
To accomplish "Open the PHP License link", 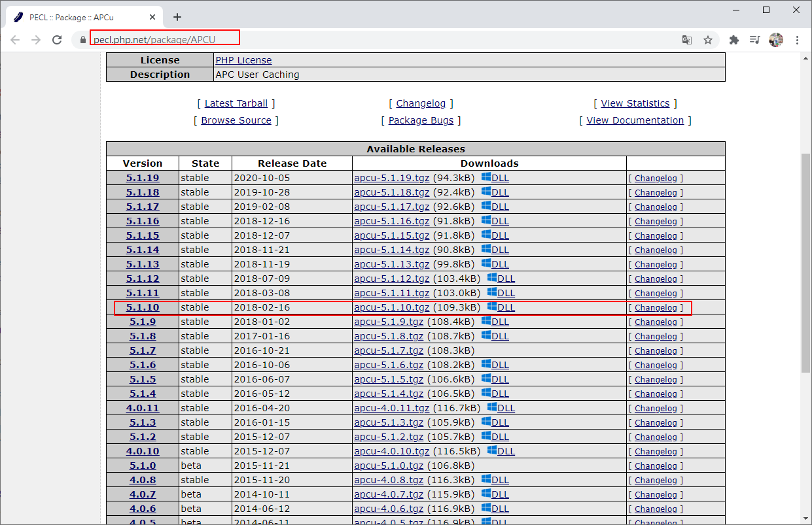I will click(x=243, y=60).
